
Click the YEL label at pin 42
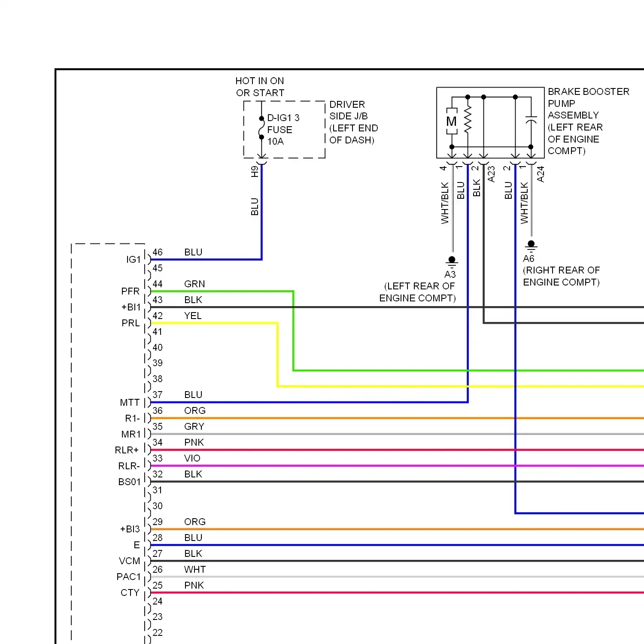pyautogui.click(x=193, y=316)
